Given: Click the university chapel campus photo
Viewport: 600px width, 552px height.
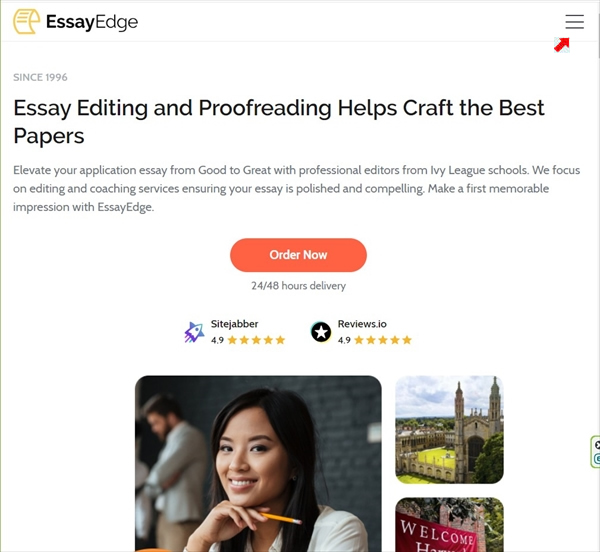Looking at the screenshot, I should 449,430.
